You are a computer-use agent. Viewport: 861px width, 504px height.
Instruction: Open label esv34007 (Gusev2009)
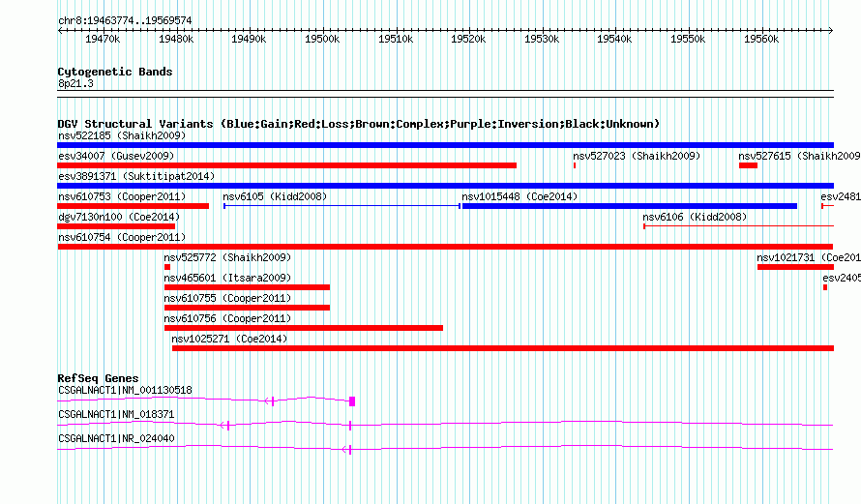[x=116, y=156]
